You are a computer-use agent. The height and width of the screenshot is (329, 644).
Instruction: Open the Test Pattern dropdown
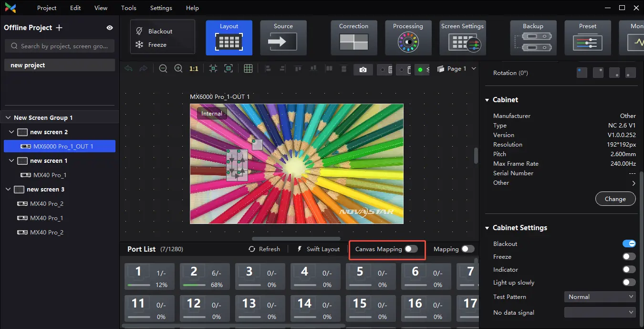click(x=600, y=297)
